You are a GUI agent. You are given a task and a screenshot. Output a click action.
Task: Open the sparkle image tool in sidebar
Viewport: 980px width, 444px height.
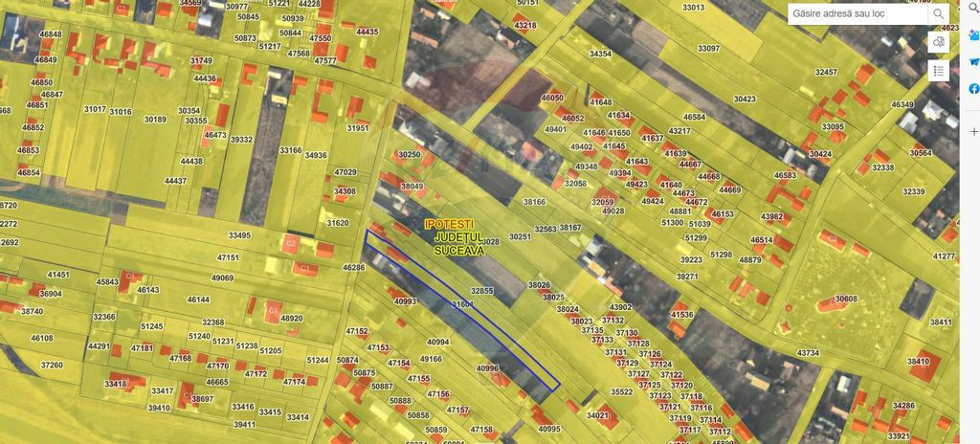pos(973,35)
